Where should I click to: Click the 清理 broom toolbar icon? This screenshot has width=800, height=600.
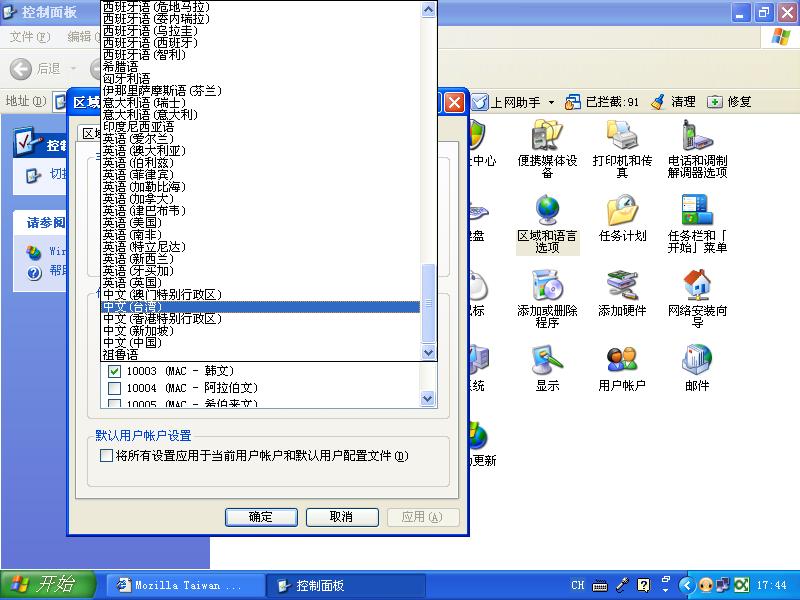pos(658,102)
